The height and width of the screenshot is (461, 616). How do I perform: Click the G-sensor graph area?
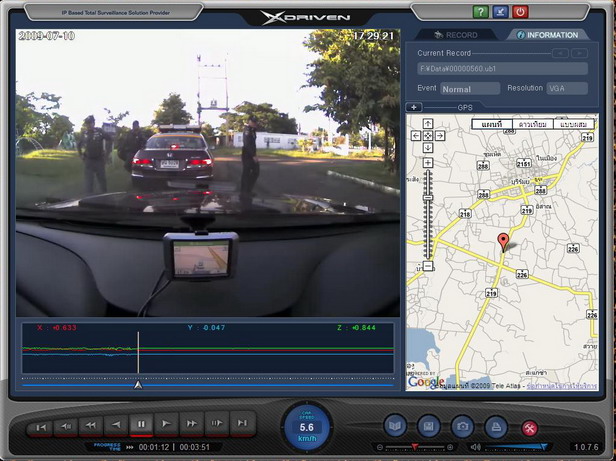coord(208,348)
